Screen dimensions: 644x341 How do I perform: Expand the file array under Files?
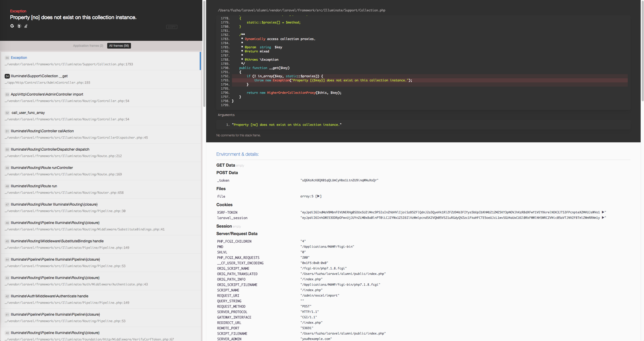[x=319, y=196]
